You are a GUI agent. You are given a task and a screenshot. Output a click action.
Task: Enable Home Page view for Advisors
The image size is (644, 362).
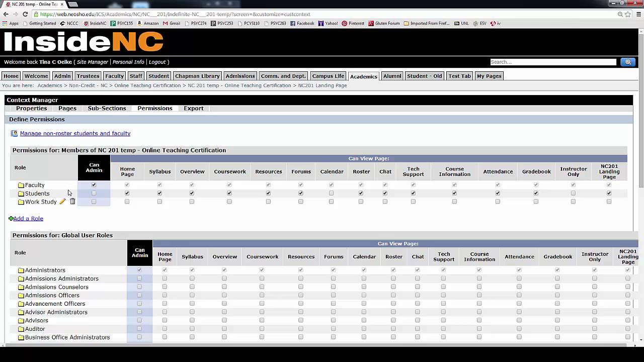click(165, 320)
